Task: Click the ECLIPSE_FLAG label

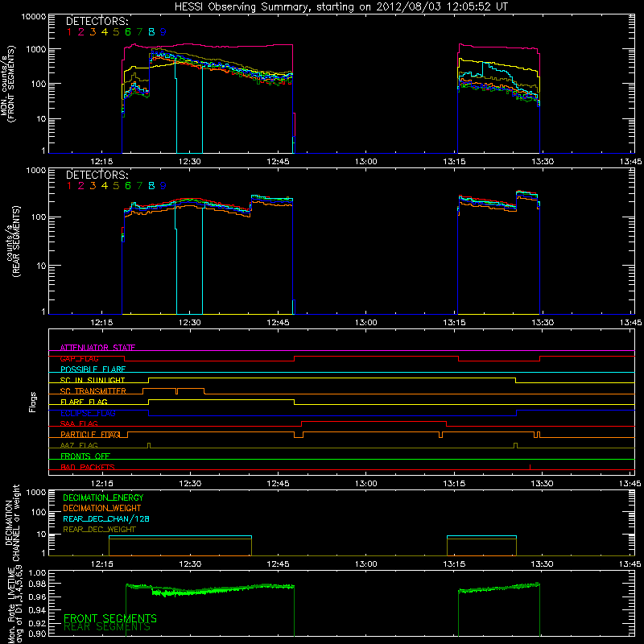Action: [88, 413]
